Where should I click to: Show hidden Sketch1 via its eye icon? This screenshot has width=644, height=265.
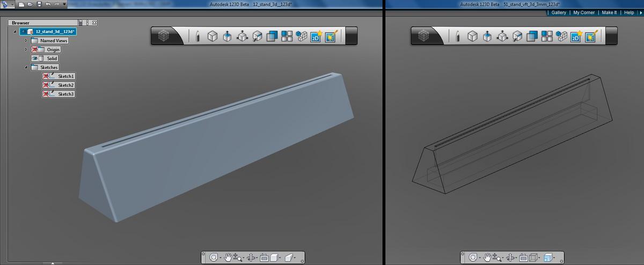[46, 76]
